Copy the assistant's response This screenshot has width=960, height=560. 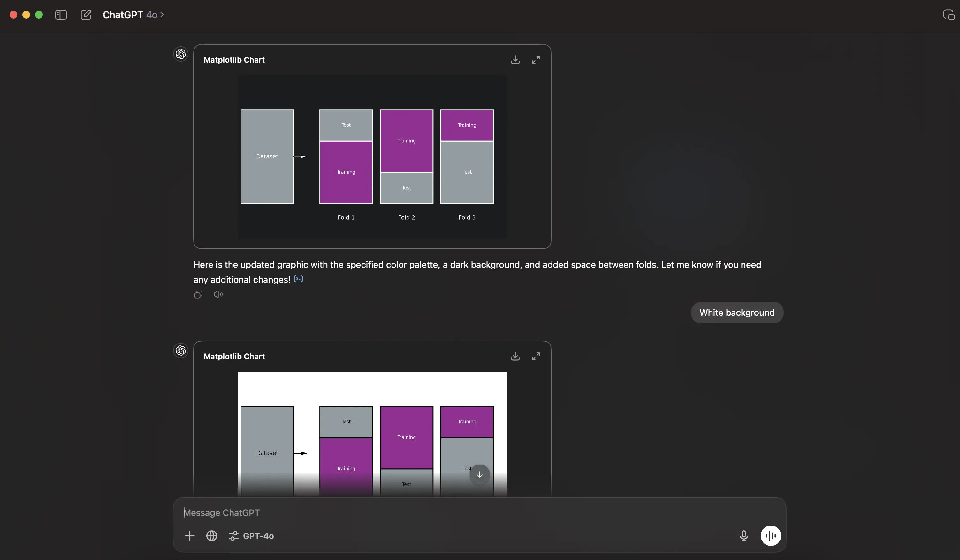(x=198, y=294)
